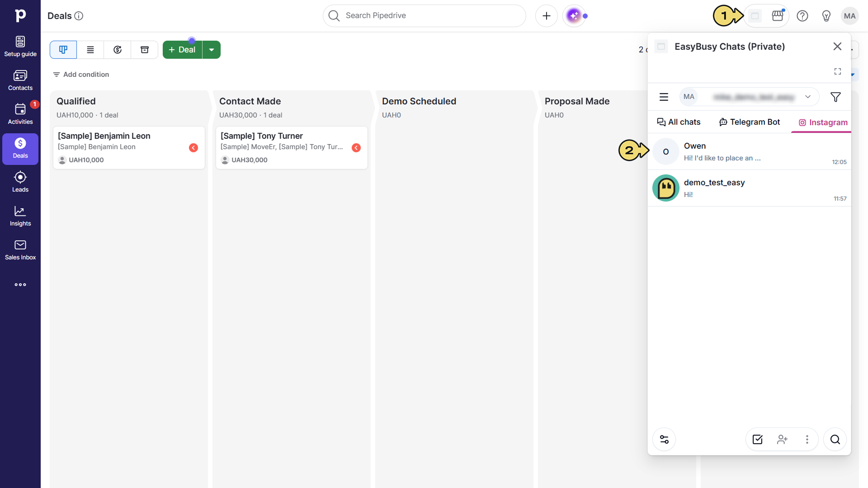Click the add contact person icon
The height and width of the screenshot is (488, 868).
783,439
